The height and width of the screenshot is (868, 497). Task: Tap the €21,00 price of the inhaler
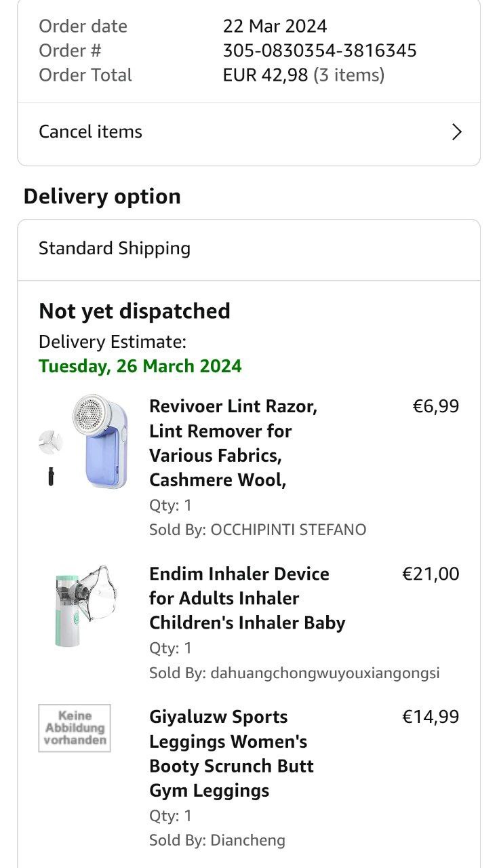coord(431,574)
